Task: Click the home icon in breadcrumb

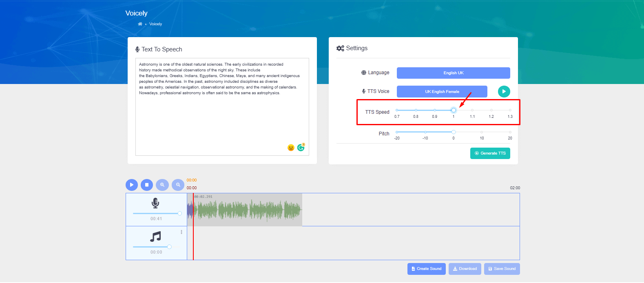Action: pos(140,24)
